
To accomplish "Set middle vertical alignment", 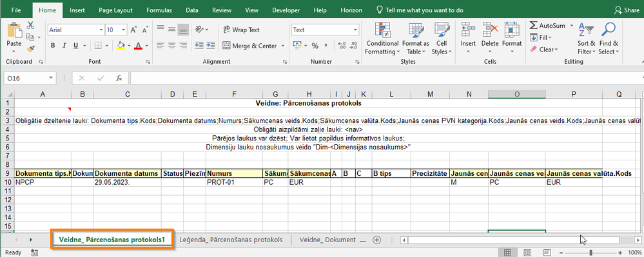I will (172, 30).
